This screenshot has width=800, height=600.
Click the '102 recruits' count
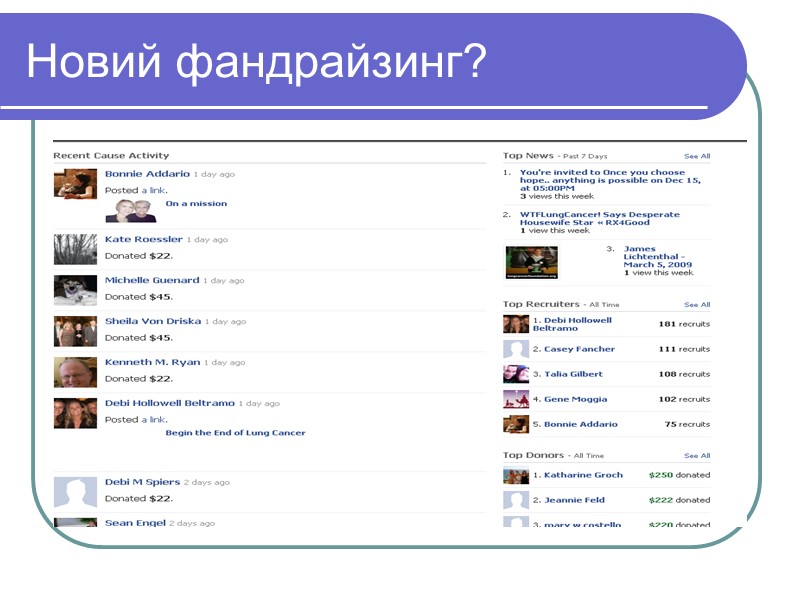[x=684, y=399]
